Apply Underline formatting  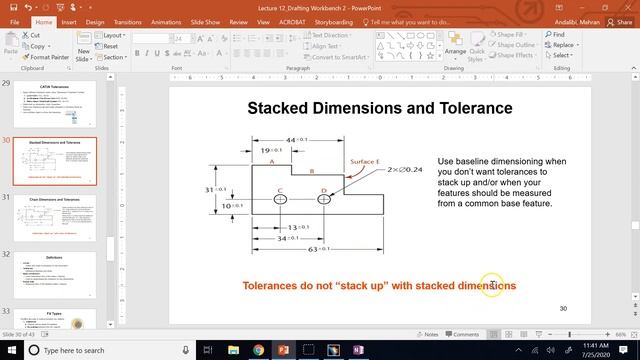[x=157, y=53]
